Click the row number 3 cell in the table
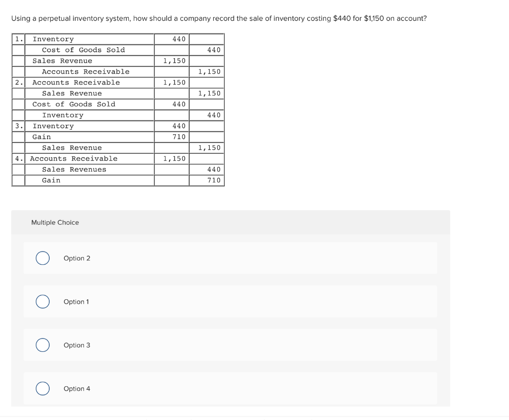Screen dimensions: 509x420 tap(18, 126)
